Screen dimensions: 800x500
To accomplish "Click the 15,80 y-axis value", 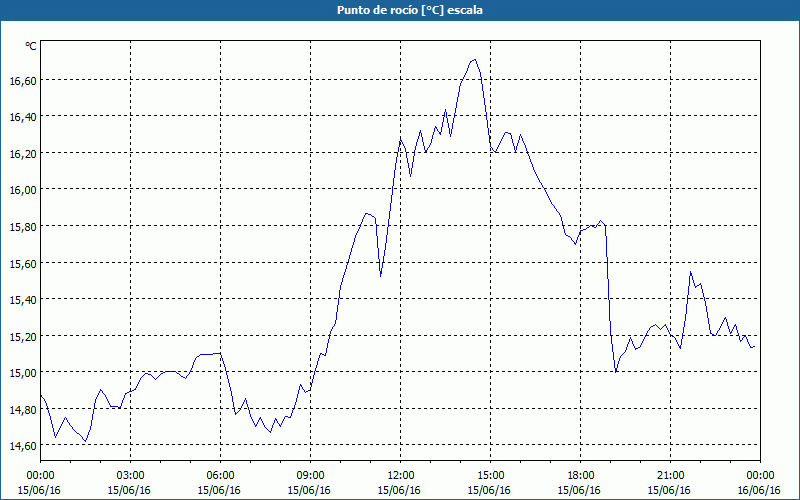I will pos(23,227).
